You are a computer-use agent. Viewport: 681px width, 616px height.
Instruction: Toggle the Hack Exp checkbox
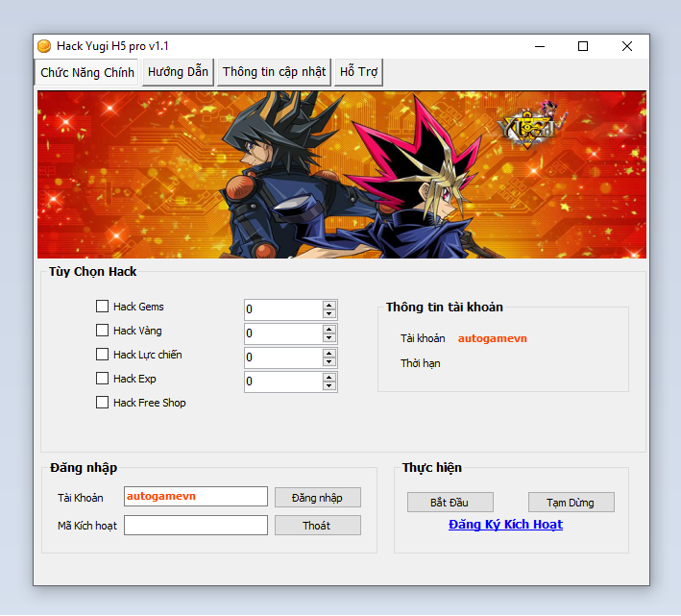click(x=102, y=379)
